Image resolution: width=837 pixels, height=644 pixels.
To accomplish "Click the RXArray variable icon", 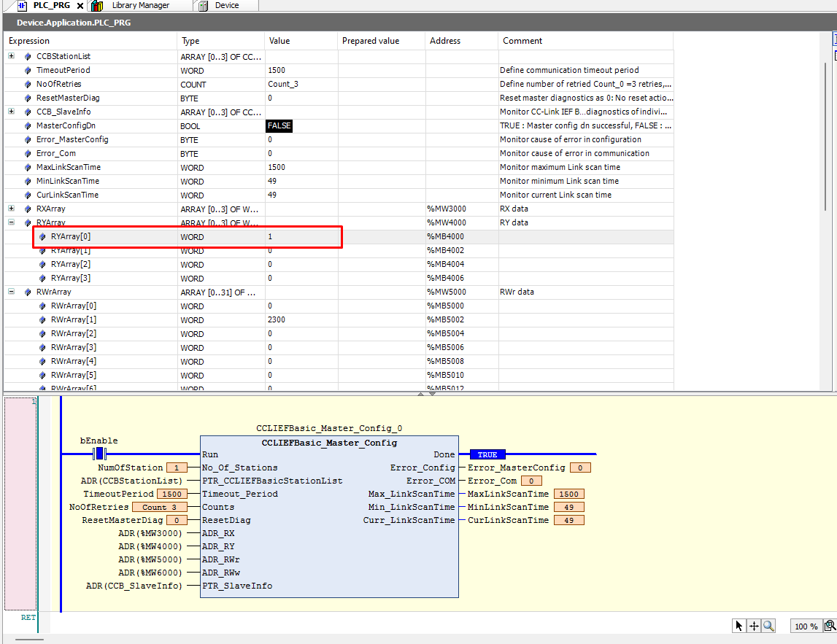I will click(28, 209).
